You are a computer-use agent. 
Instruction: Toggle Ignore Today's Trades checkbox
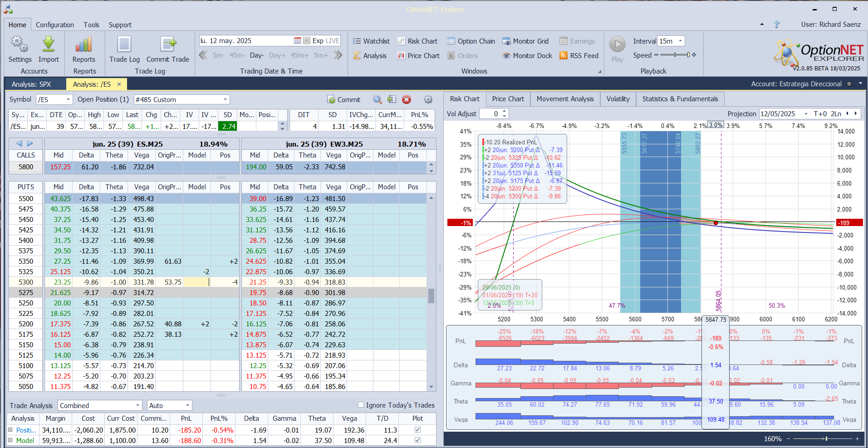[x=361, y=405]
